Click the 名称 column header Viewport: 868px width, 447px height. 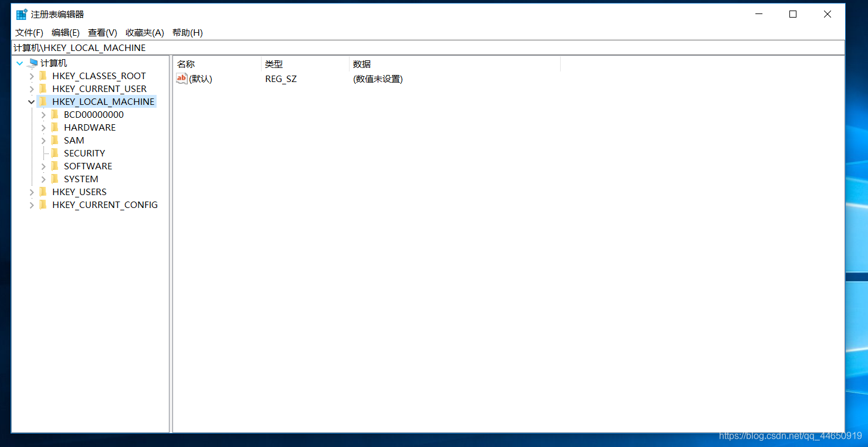[x=217, y=64]
